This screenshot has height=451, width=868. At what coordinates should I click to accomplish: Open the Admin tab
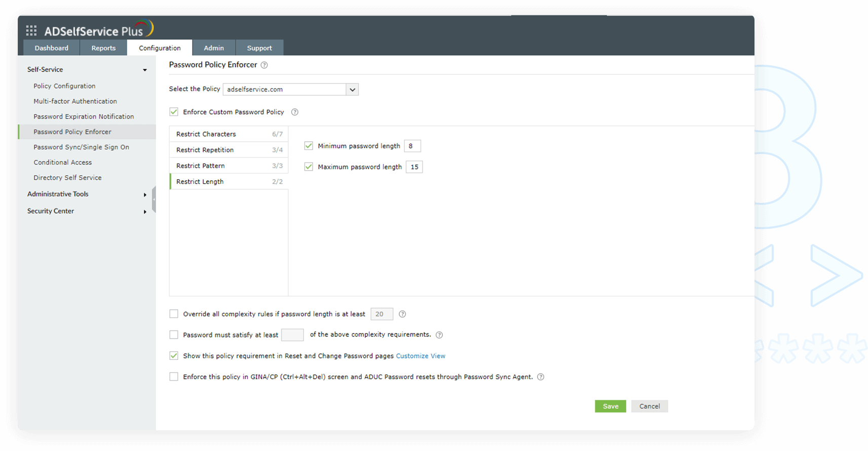click(214, 48)
